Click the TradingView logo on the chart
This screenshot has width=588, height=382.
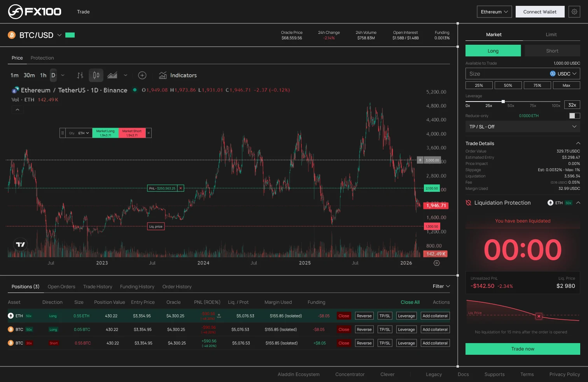tap(20, 244)
